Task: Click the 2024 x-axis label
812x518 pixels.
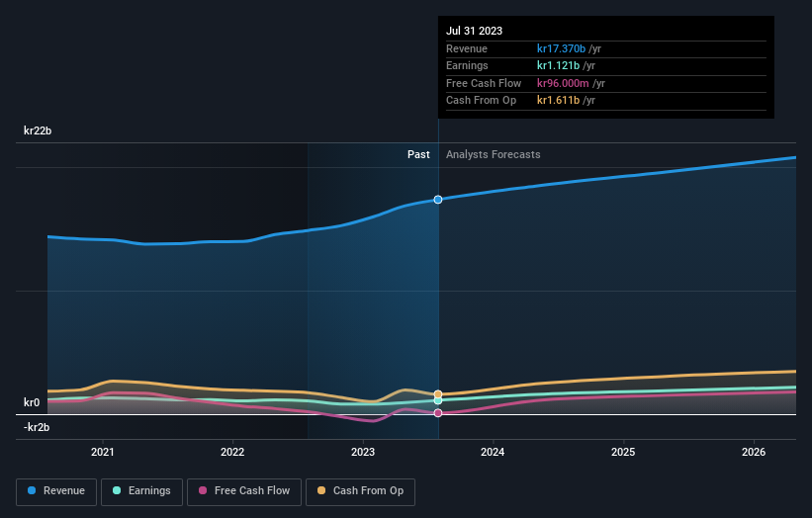Action: (493, 452)
